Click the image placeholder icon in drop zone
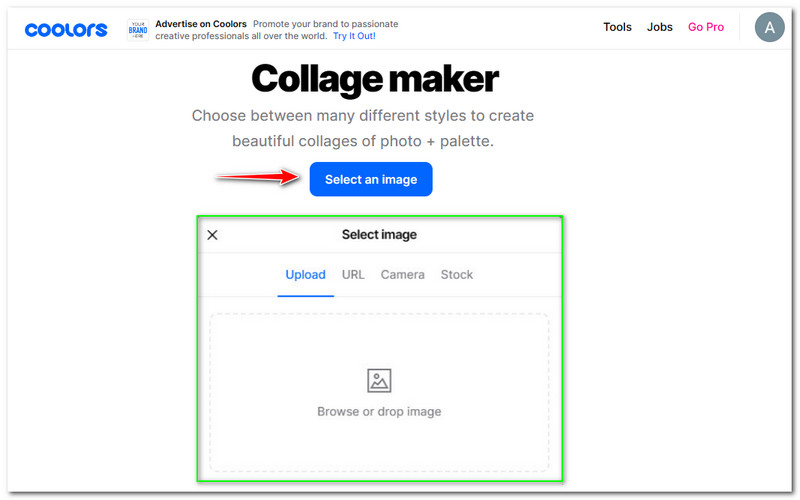 [x=379, y=380]
